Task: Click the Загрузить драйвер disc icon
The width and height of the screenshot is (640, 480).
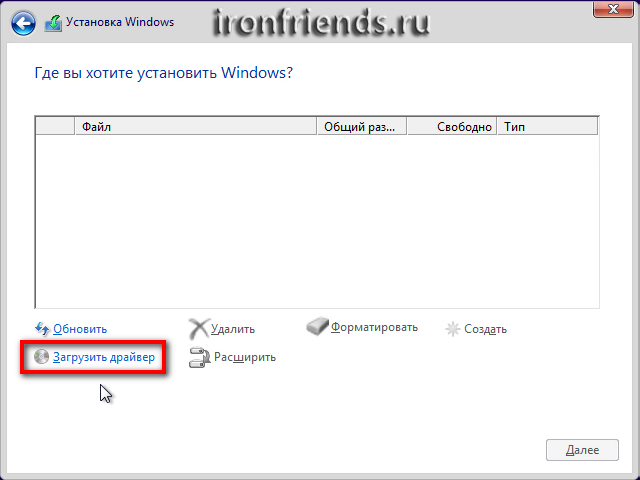Action: click(41, 356)
